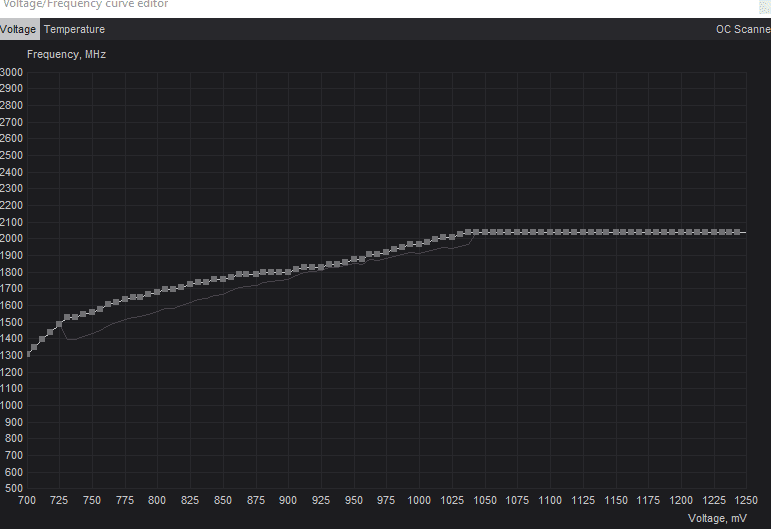
Task: Select the curve point at 1200 mV
Action: coord(681,232)
